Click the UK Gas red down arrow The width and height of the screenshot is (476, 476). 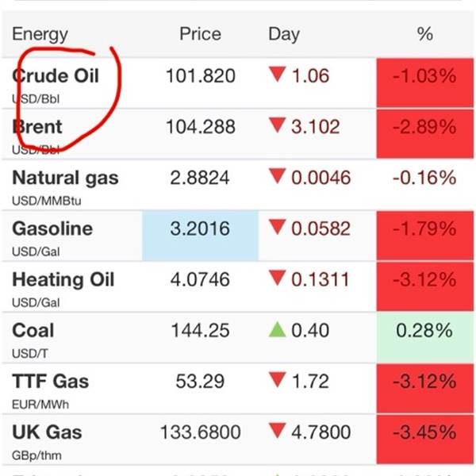tap(277, 432)
